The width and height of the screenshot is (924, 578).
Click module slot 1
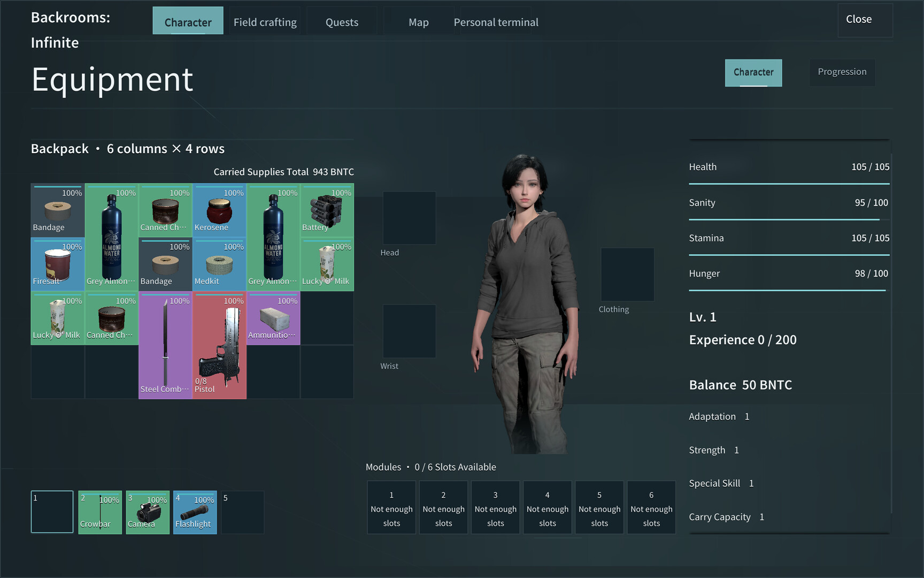point(391,507)
